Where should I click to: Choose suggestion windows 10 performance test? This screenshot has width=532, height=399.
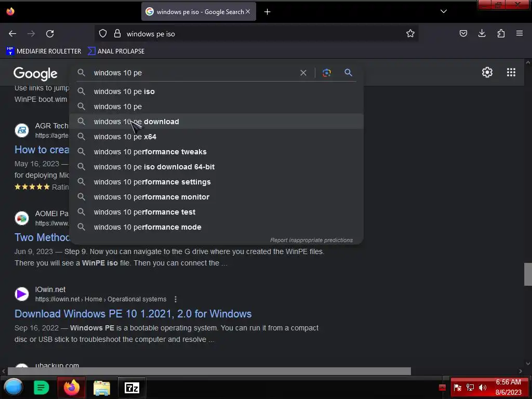click(217, 212)
